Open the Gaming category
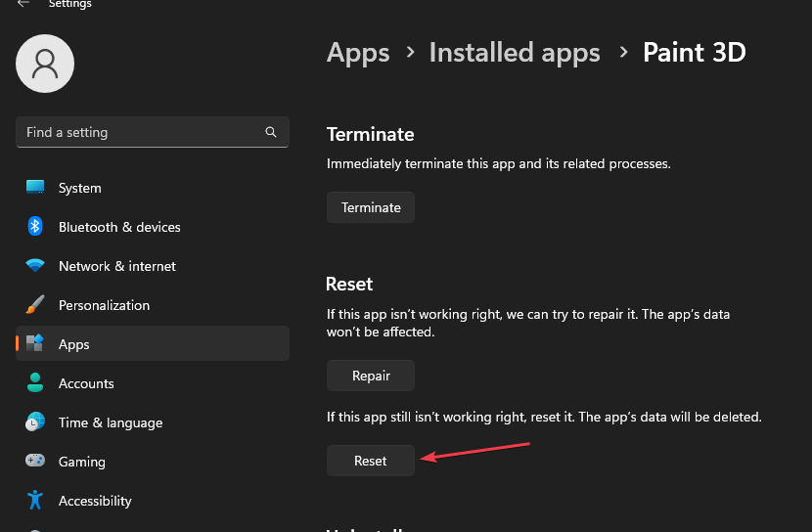812x532 pixels. point(153,462)
